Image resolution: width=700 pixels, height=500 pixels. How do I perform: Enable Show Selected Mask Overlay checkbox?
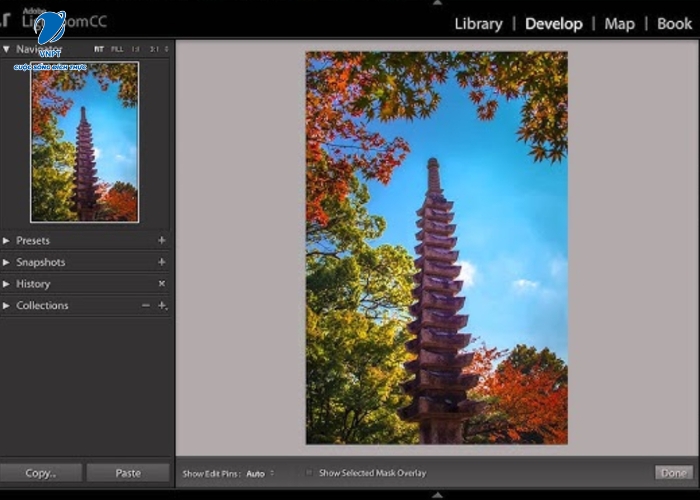coord(309,473)
